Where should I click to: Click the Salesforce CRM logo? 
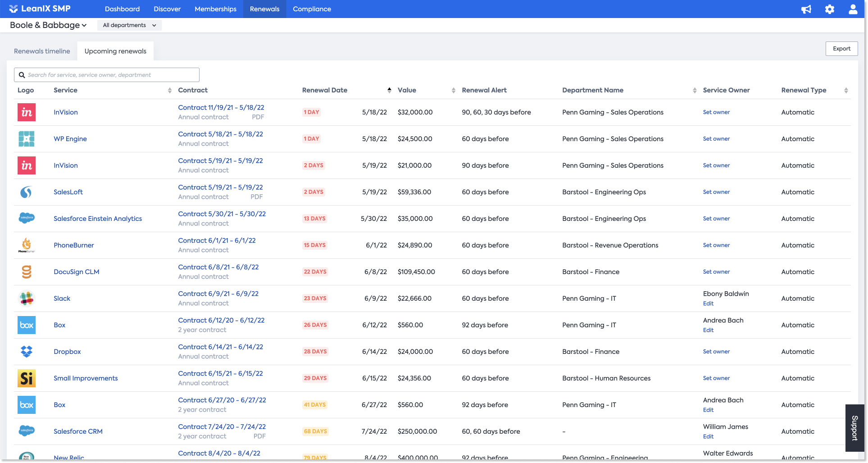point(27,431)
